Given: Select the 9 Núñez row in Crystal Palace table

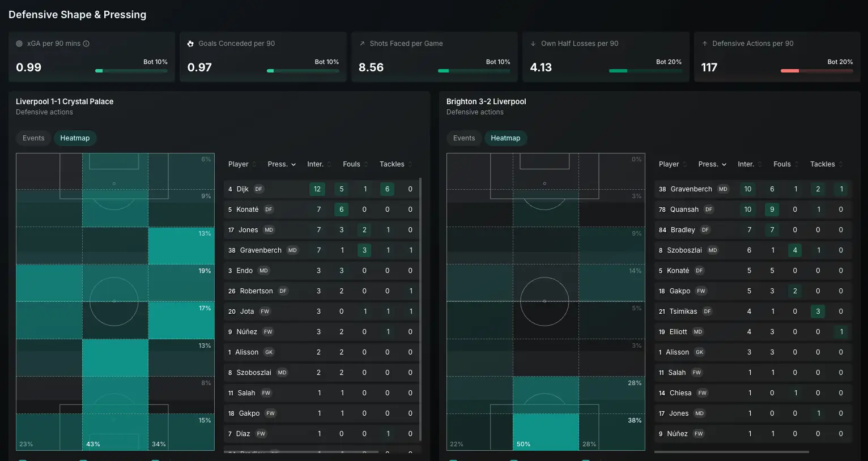Looking at the screenshot, I should [321, 332].
